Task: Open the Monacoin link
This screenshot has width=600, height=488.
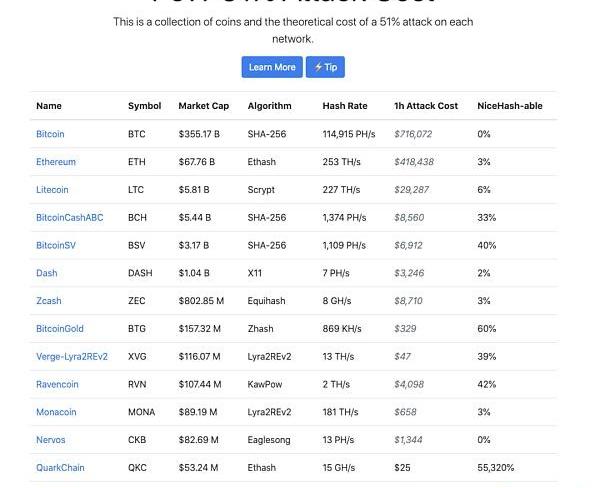Action: (x=56, y=412)
